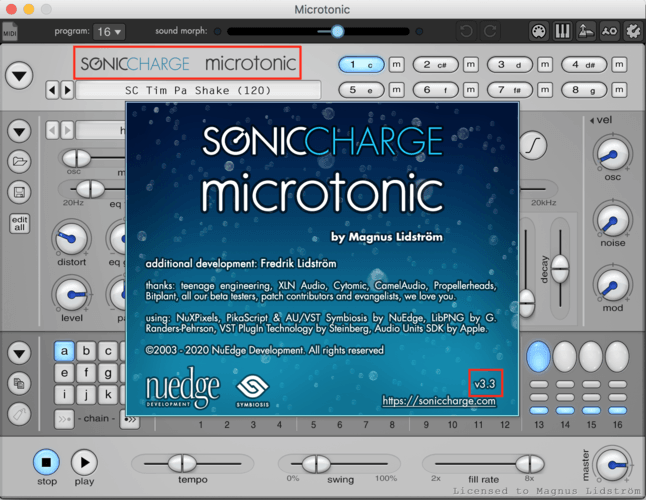Viewport: 646px width, 500px height.
Task: Click the osc waveform slider handle
Action: pyautogui.click(x=77, y=158)
